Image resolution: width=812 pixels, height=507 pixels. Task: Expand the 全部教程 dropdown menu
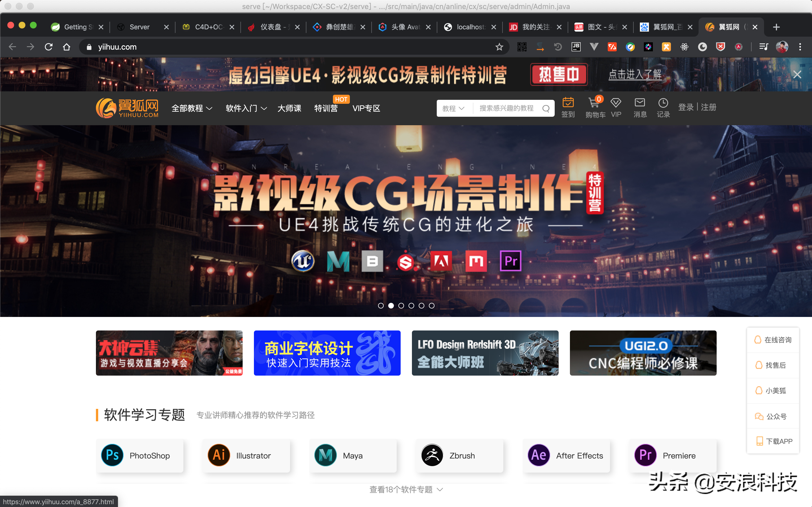click(192, 108)
